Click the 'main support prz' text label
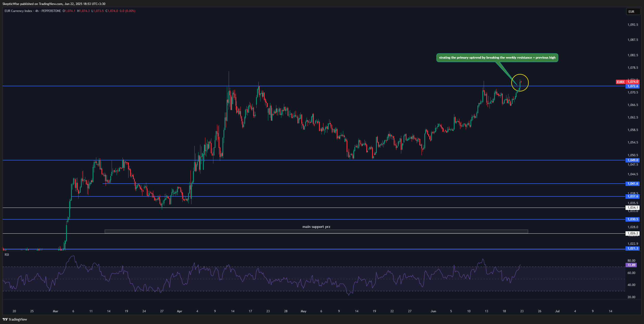Screen dimensions: 644x324 pyautogui.click(x=316, y=227)
